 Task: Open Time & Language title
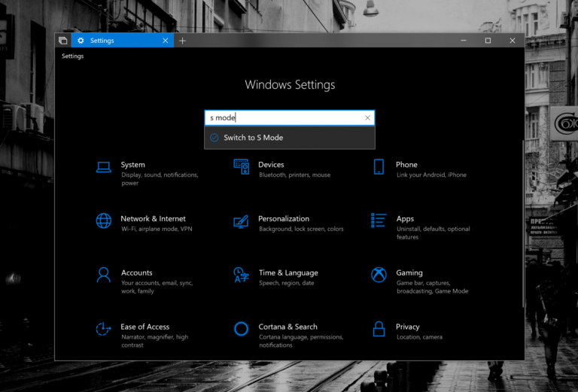coord(288,273)
